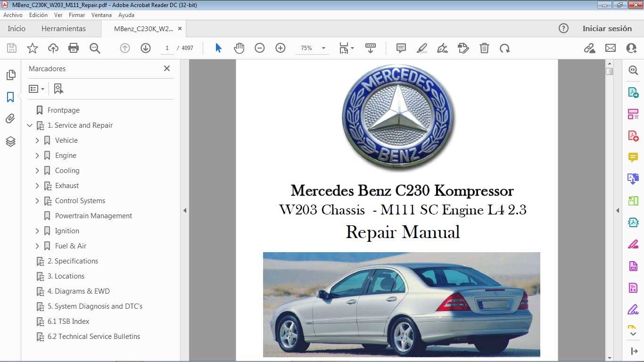
Task: Open the Archivo menu
Action: click(13, 15)
